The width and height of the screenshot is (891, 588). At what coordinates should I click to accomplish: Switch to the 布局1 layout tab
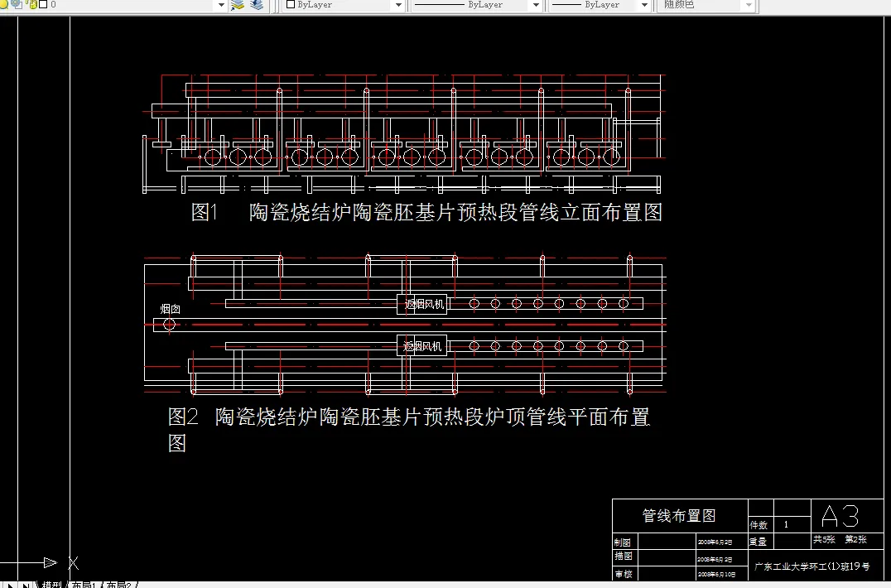pyautogui.click(x=84, y=585)
